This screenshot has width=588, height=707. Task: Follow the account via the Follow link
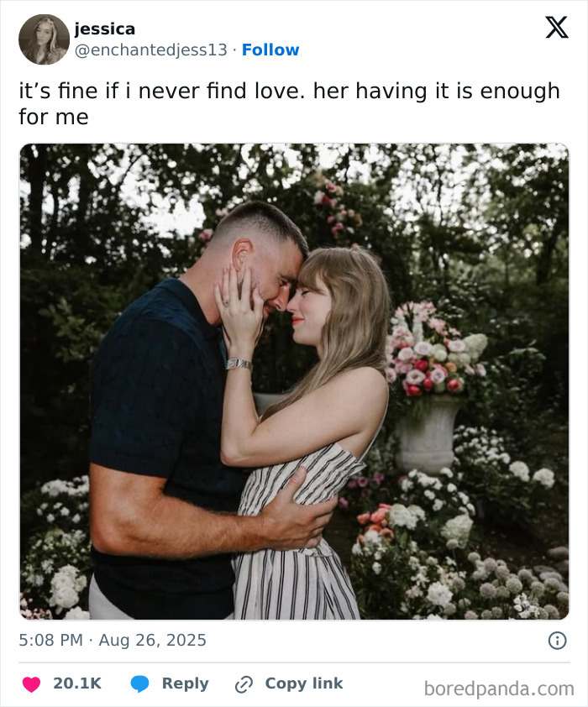[270, 50]
